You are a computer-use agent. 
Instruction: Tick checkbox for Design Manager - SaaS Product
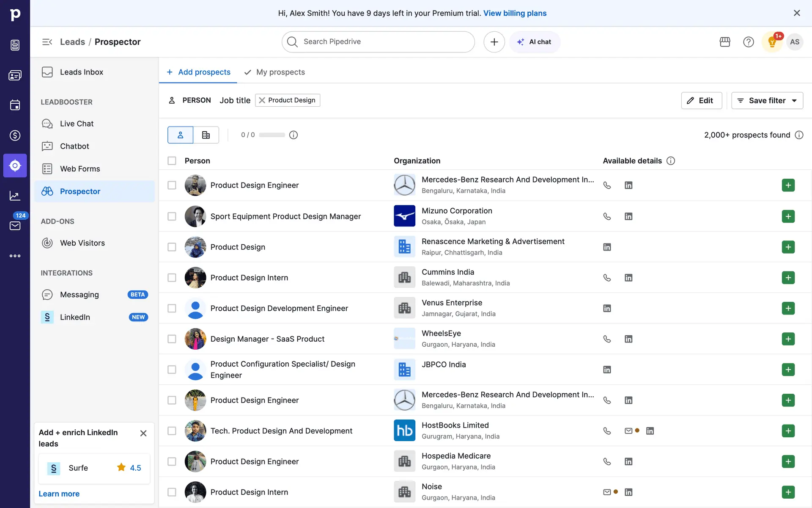[x=172, y=339]
